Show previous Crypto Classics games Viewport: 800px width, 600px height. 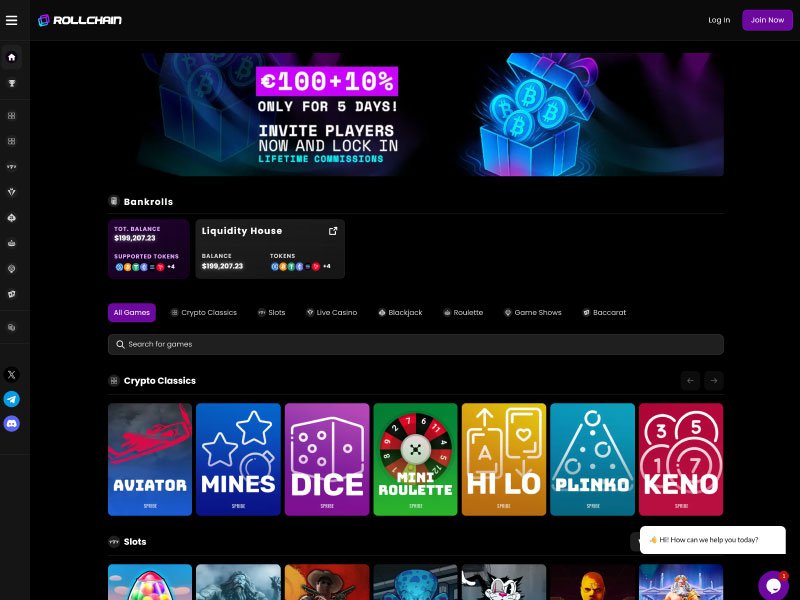[690, 381]
